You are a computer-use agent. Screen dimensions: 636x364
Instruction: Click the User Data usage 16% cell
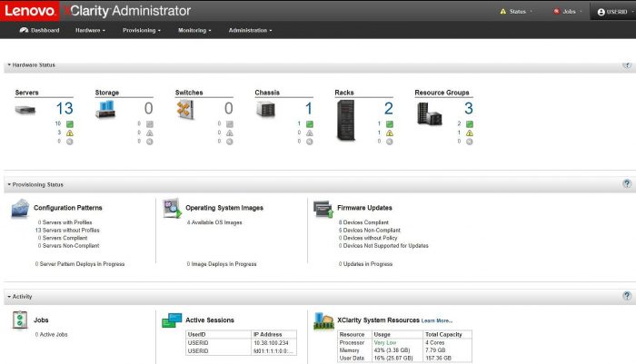click(398, 359)
